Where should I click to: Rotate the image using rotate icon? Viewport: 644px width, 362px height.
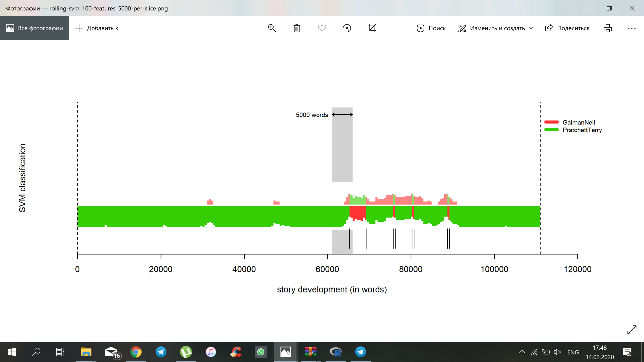347,28
